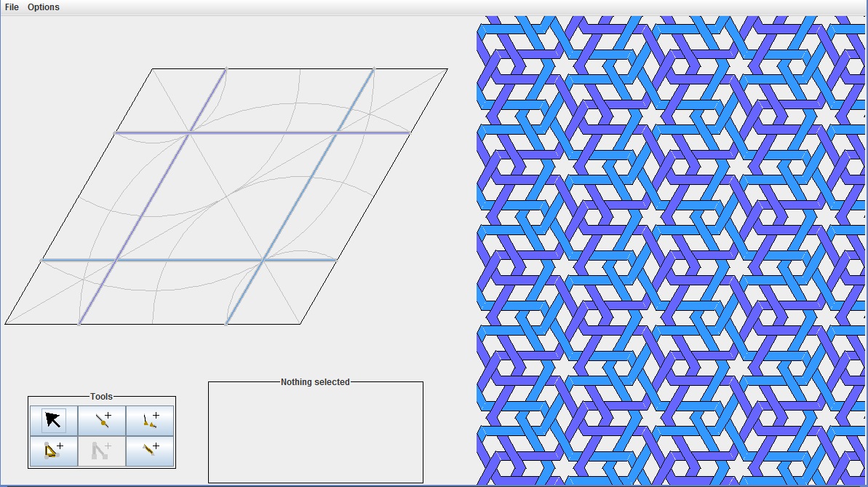Choose the add set-square triangle tool
The height and width of the screenshot is (487, 868).
pyautogui.click(x=54, y=451)
